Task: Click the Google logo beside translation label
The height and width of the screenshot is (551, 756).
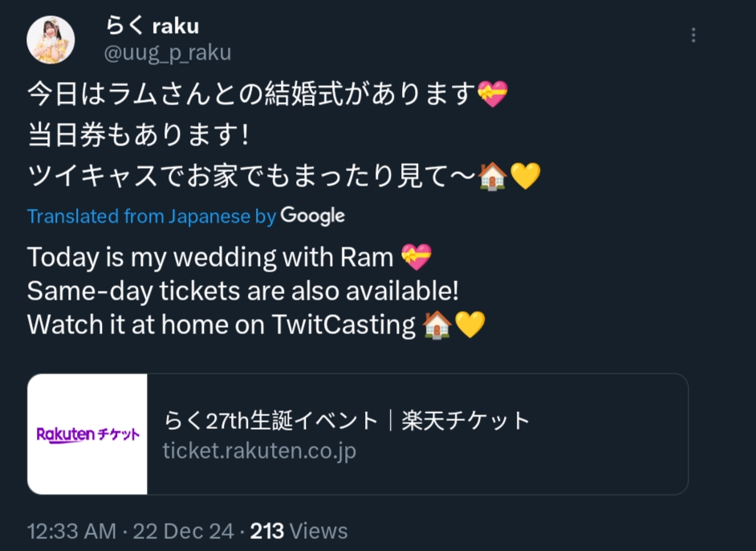Action: pos(312,216)
